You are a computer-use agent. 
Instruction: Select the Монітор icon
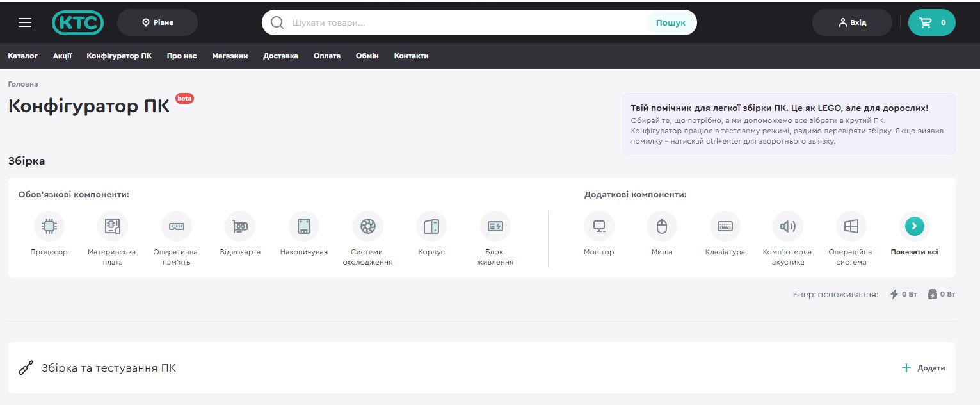point(599,226)
